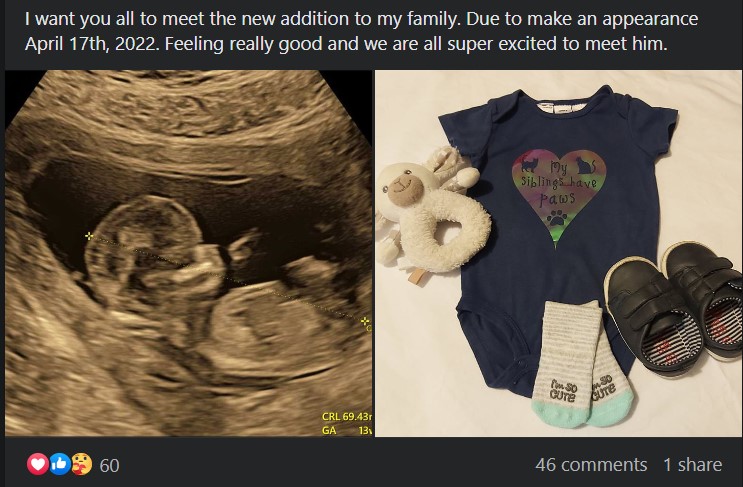This screenshot has width=743, height=487.
Task: Open the list of 60 reactions
Action: point(109,464)
